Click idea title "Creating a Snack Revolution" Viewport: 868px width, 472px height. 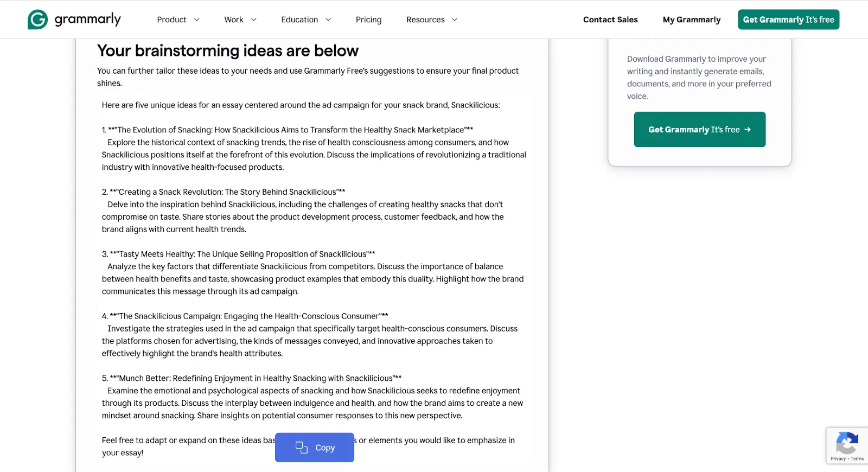point(170,192)
